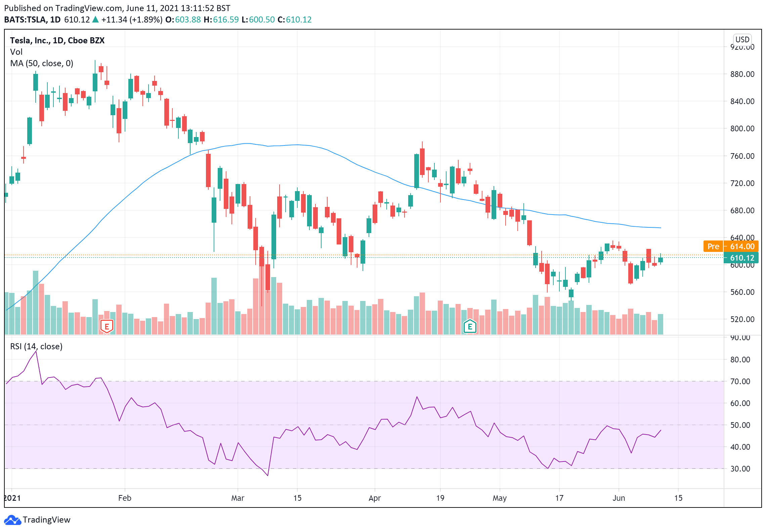Click the Feb date axis label
The height and width of the screenshot is (532, 766).
[125, 498]
